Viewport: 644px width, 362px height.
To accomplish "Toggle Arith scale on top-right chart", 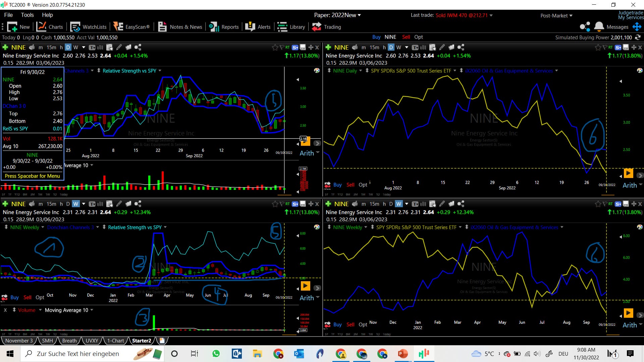I will (x=630, y=185).
